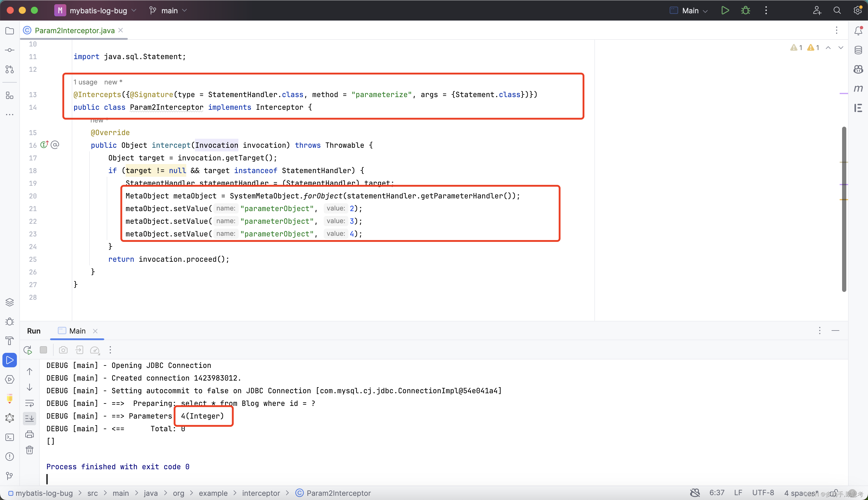Open the LF line separator selector
This screenshot has width=868, height=500.
[738, 493]
